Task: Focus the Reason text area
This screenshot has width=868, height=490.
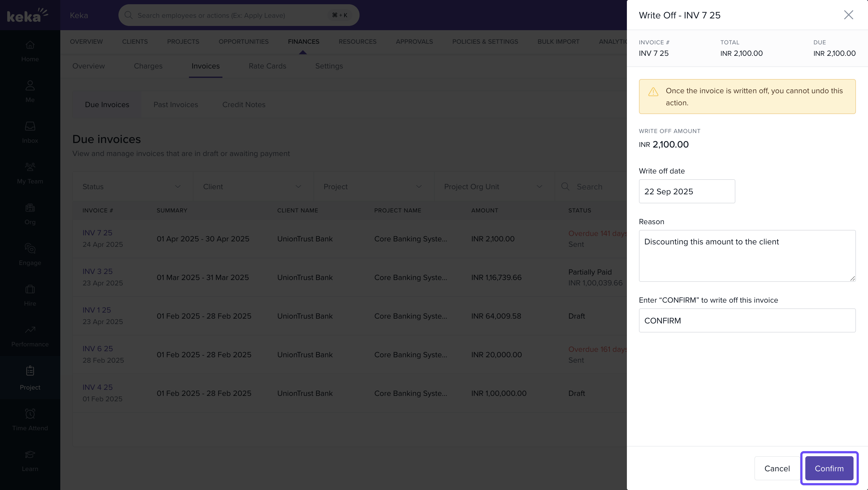Action: pyautogui.click(x=747, y=256)
